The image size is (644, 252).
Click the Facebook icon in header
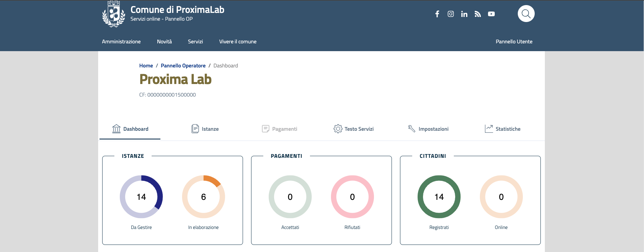click(437, 14)
